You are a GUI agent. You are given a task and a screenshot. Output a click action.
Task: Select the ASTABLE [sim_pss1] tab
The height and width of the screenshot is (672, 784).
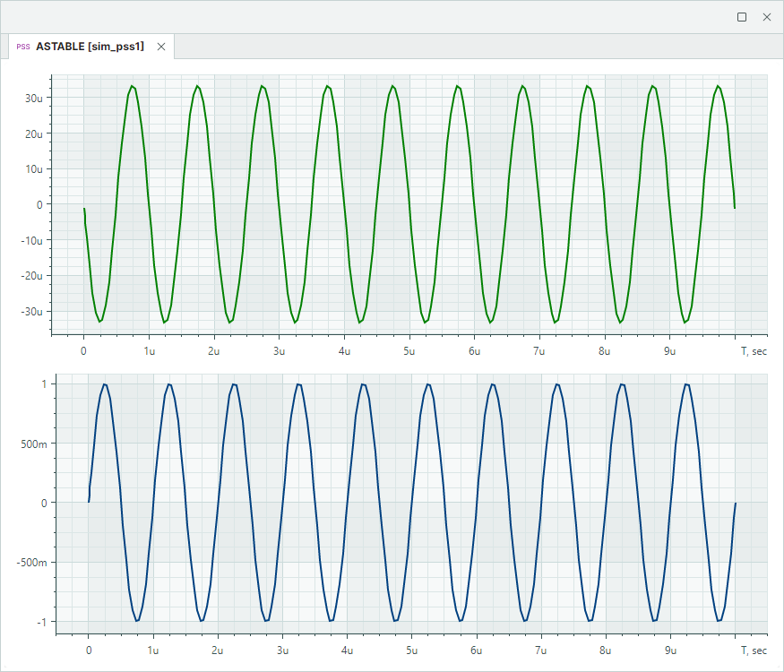[90, 47]
